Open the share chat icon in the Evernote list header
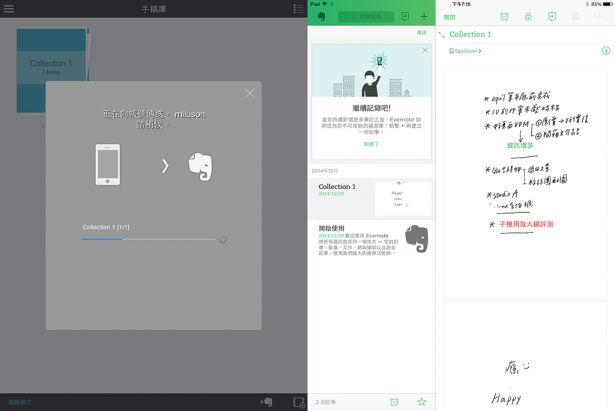 [405, 16]
